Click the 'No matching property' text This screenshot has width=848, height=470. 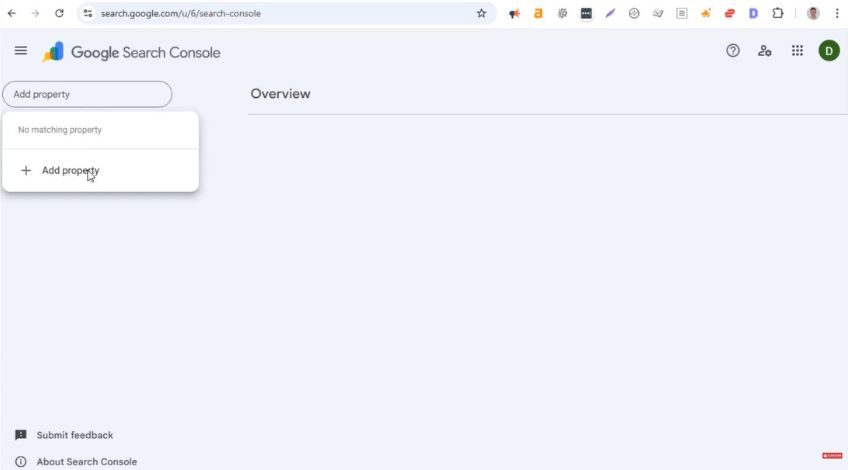(x=59, y=130)
